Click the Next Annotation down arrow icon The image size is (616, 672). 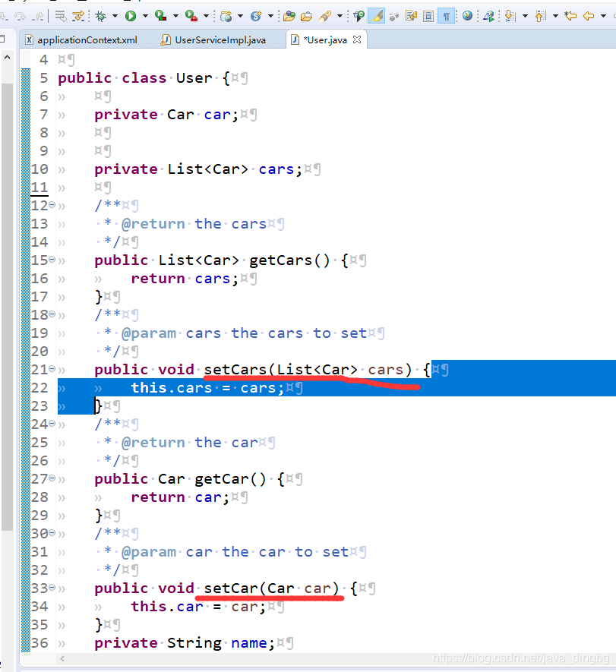510,16
